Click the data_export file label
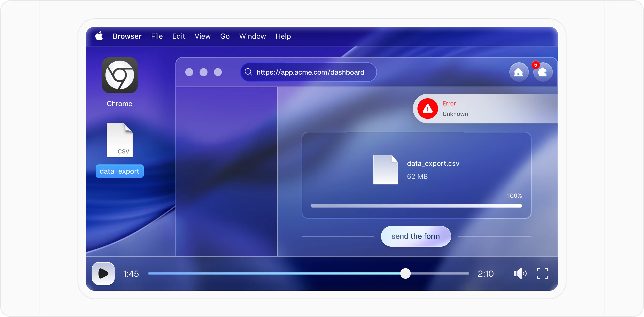Viewport: 644px width, 317px height. coord(120,171)
